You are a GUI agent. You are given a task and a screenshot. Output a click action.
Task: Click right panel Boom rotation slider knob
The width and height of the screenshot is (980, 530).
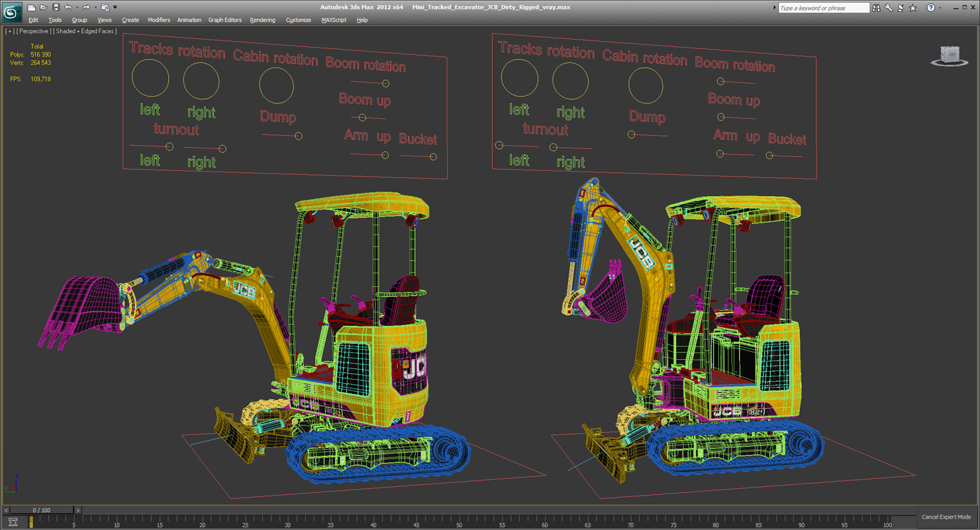coord(721,81)
